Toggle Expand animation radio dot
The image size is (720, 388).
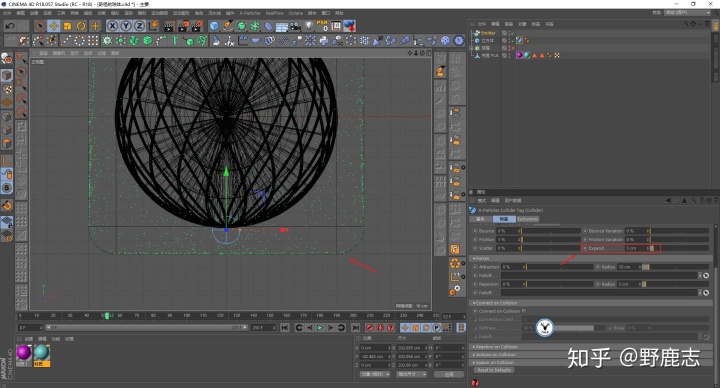tap(585, 248)
